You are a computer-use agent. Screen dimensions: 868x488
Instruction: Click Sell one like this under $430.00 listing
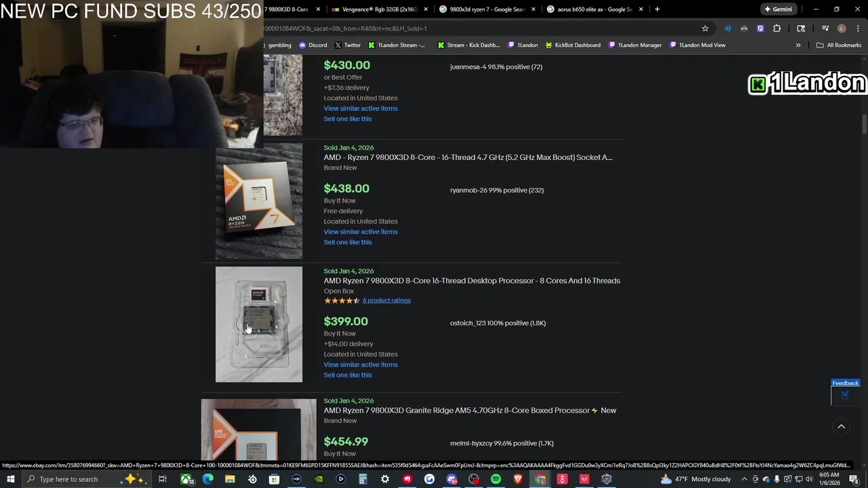pos(348,119)
